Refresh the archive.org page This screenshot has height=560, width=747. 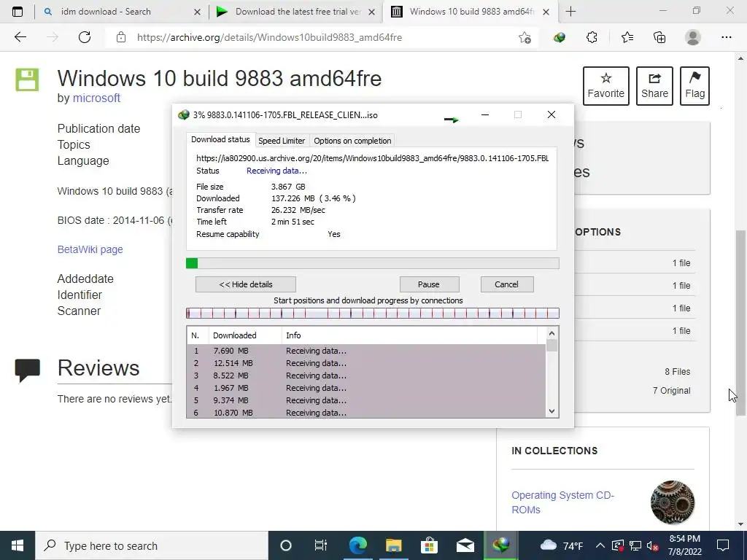point(85,37)
